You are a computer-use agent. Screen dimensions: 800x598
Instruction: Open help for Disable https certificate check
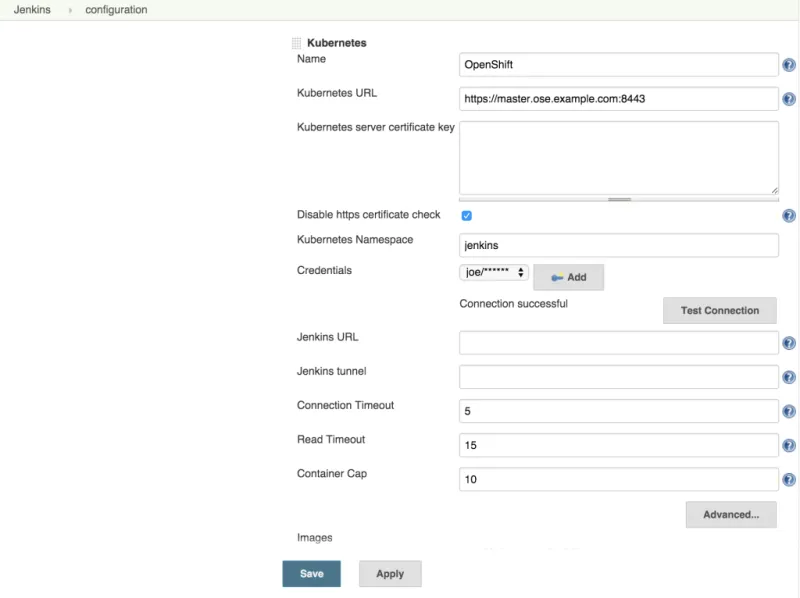(x=788, y=215)
